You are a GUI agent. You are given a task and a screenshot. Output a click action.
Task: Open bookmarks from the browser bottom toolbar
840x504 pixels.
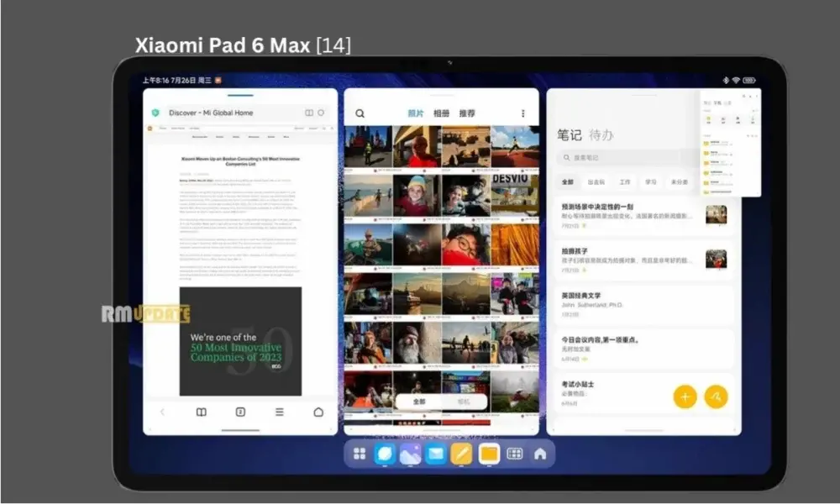(202, 412)
